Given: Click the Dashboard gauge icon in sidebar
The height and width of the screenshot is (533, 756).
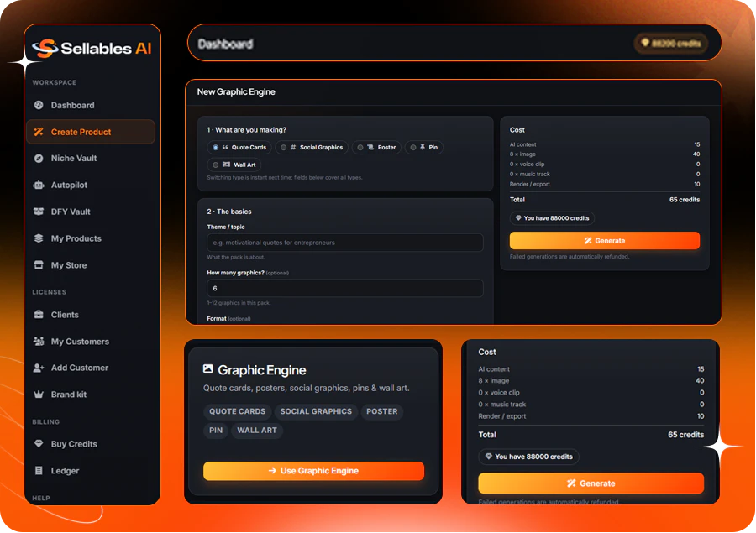Looking at the screenshot, I should 39,105.
